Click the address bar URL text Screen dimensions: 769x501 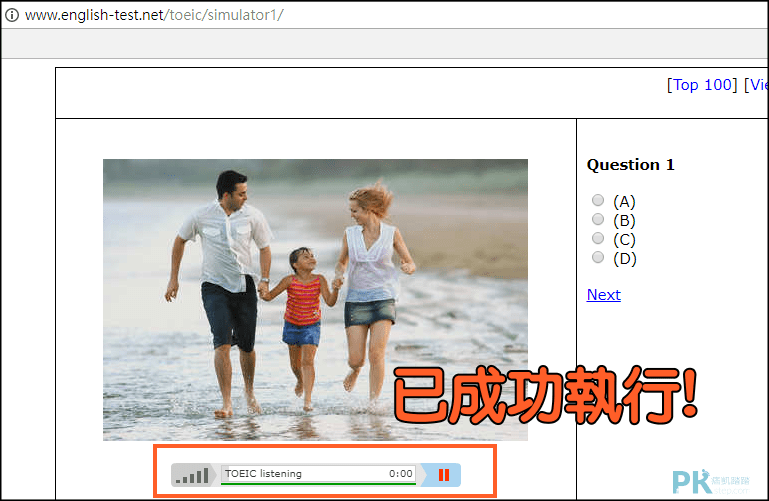click(x=154, y=15)
